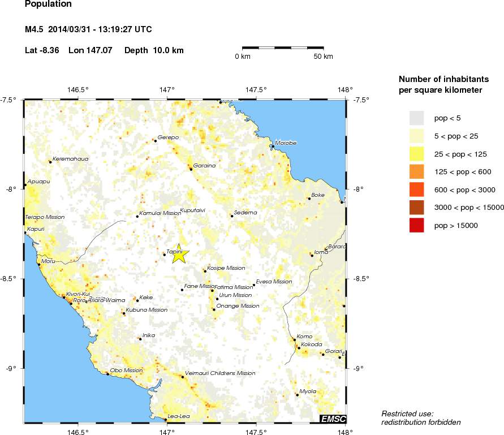Click the orange '125 < pop < 600' swatch
Image resolution: width=504 pixels, height=435 pixels.
pyautogui.click(x=417, y=171)
